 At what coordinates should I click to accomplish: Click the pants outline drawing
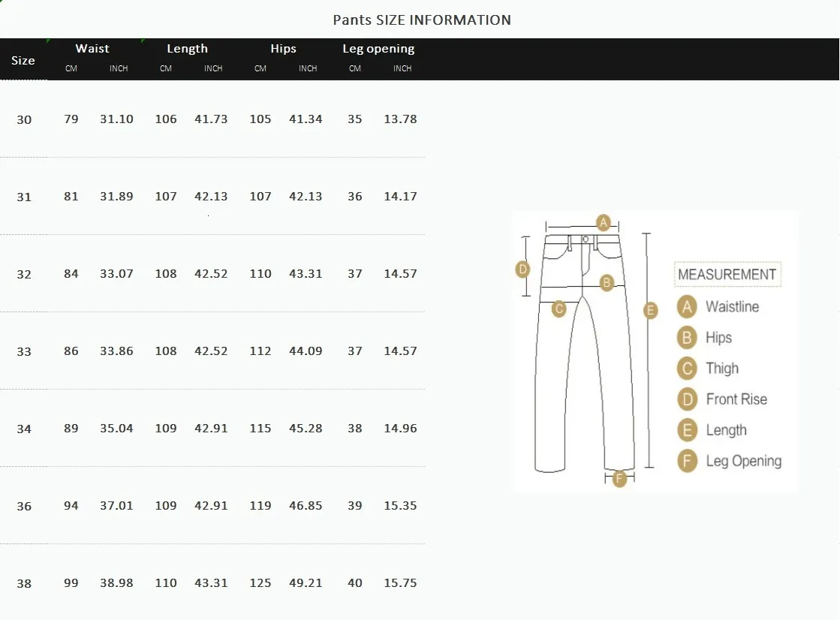pyautogui.click(x=582, y=375)
